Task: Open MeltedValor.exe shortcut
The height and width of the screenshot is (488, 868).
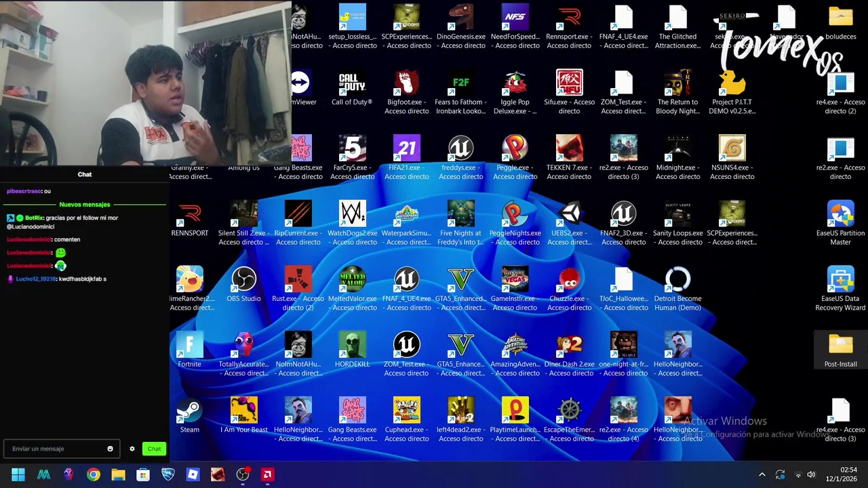Action: (353, 289)
